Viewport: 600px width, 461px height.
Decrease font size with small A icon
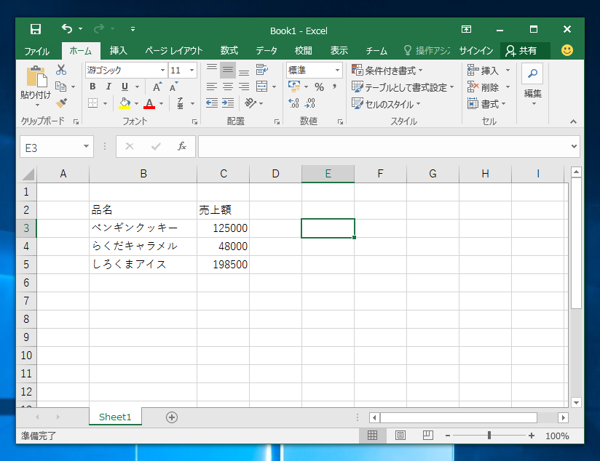[174, 87]
